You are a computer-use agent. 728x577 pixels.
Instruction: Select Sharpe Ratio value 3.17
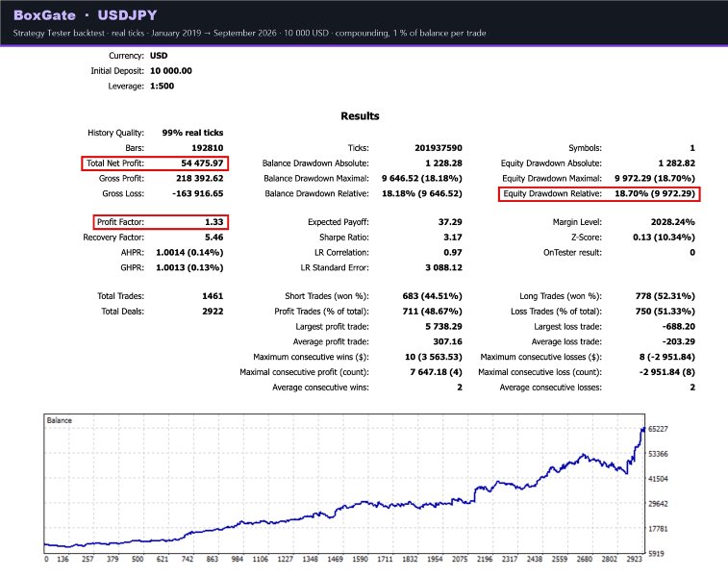coord(453,238)
